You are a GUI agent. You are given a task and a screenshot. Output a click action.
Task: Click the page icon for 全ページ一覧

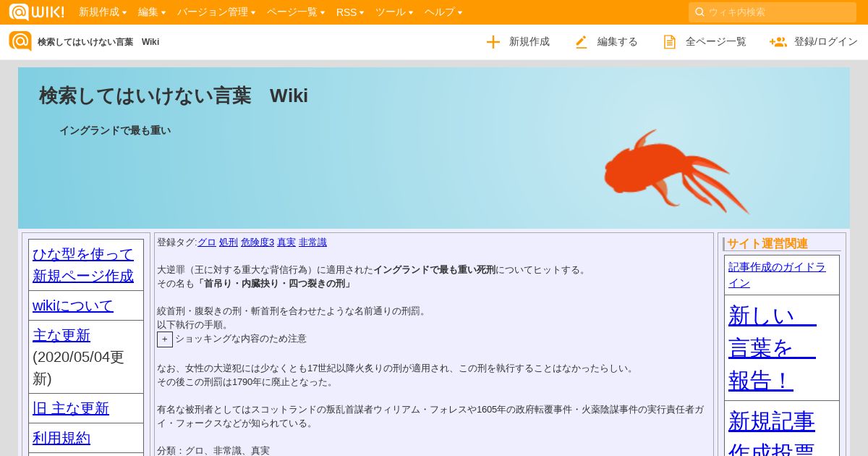click(x=670, y=42)
